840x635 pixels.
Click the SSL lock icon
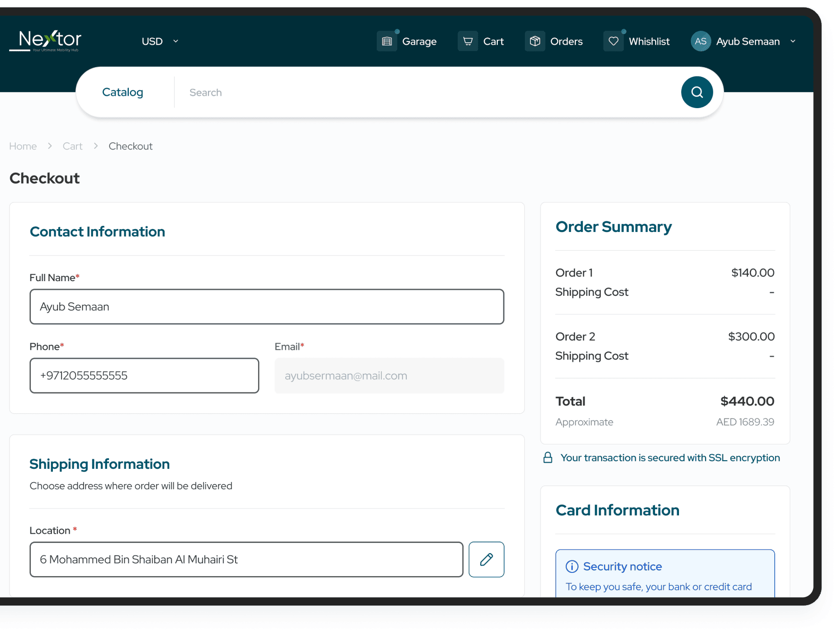coord(547,457)
